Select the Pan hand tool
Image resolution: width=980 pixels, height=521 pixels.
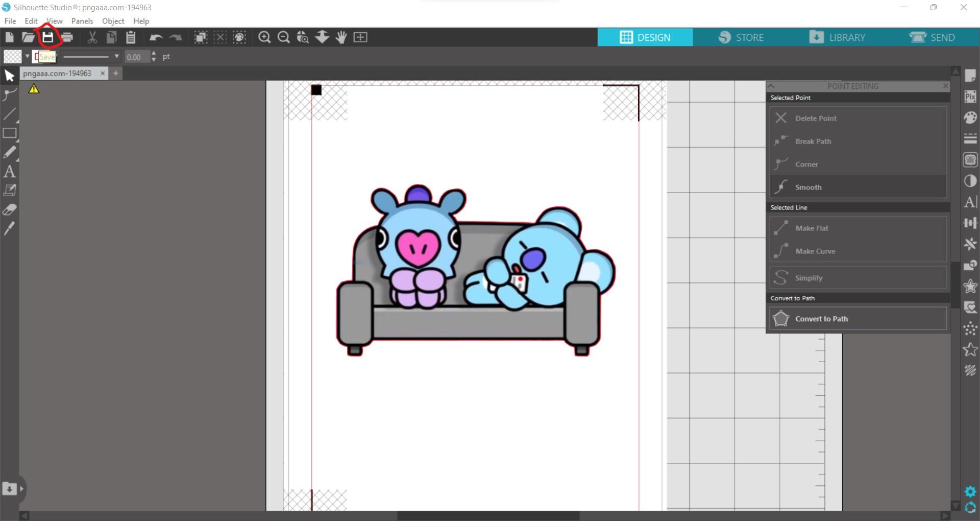(x=341, y=37)
